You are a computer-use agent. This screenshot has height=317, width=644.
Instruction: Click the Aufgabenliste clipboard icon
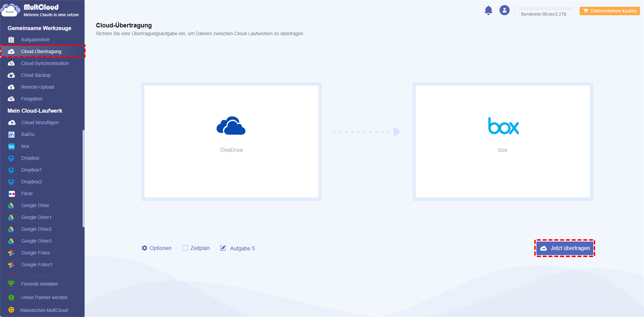click(x=11, y=40)
